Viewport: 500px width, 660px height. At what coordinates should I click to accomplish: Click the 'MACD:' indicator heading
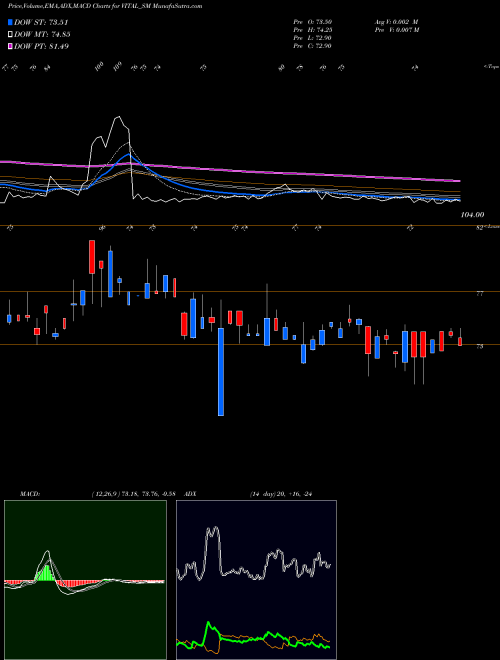(30, 494)
